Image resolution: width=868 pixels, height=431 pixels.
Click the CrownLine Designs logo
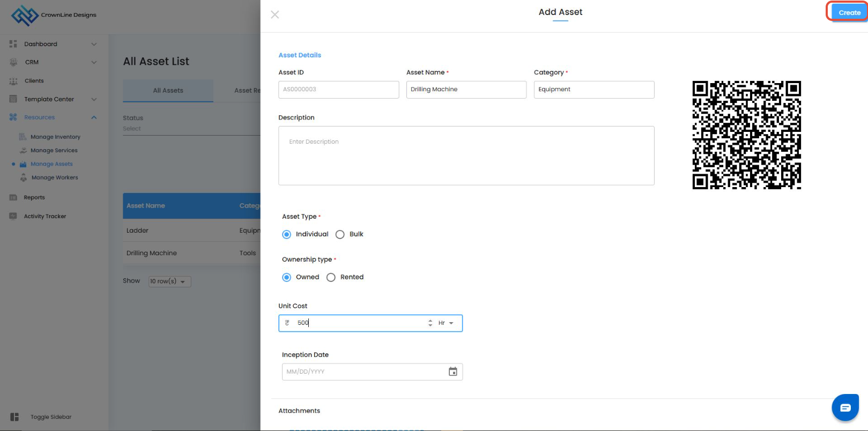click(25, 16)
